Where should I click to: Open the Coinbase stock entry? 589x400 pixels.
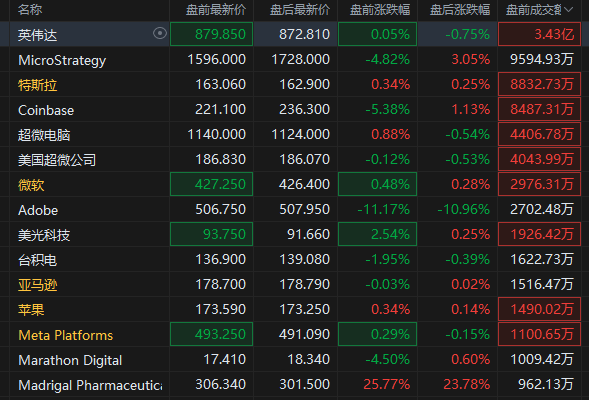tap(46, 110)
